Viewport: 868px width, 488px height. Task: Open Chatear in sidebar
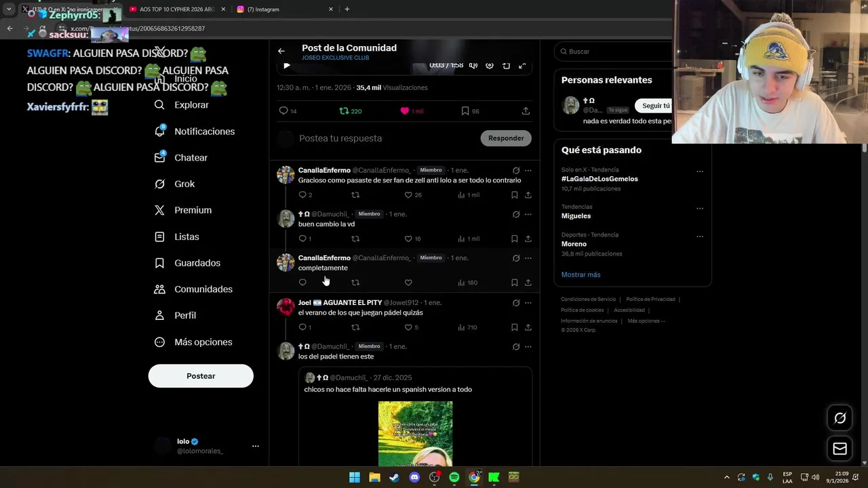click(181, 158)
